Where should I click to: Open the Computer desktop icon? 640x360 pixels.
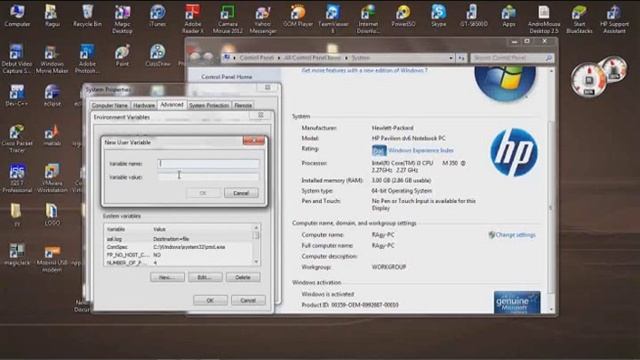coord(17,16)
